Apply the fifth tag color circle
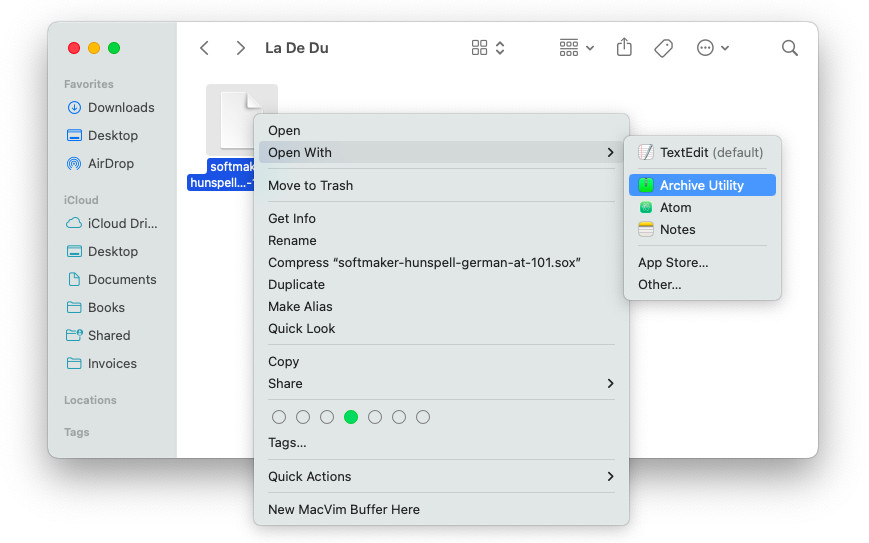This screenshot has width=869, height=543. click(375, 417)
